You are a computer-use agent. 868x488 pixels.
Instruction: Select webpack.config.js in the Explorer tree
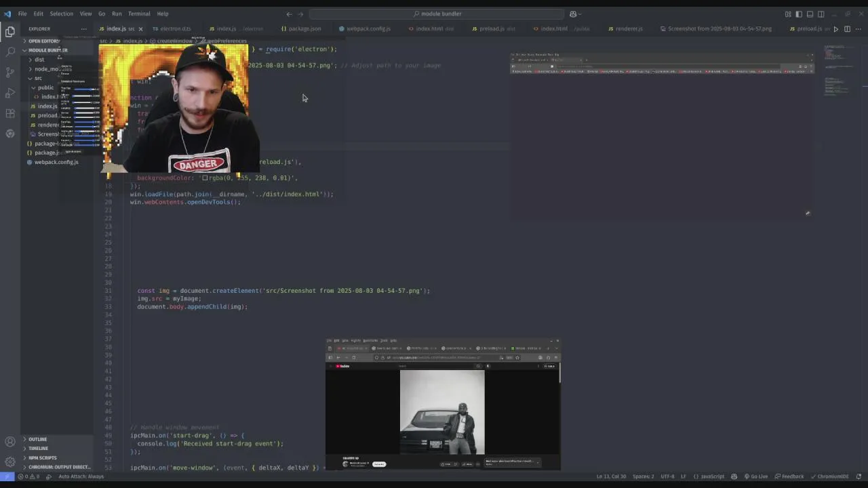point(56,162)
